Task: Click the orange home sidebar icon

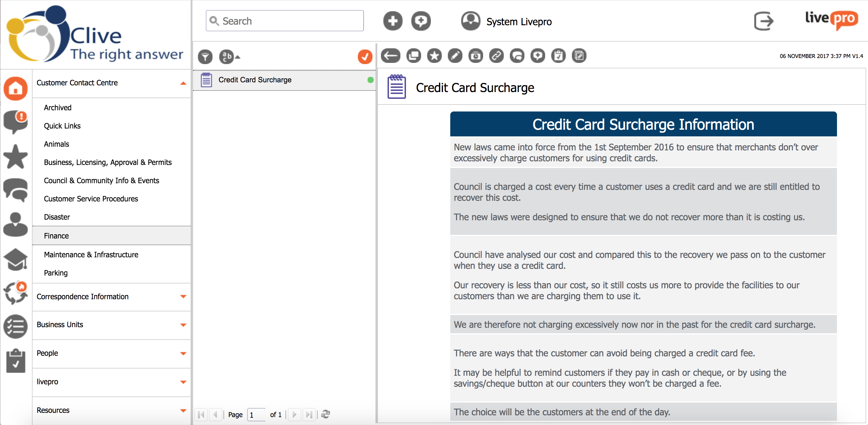Action: point(16,89)
